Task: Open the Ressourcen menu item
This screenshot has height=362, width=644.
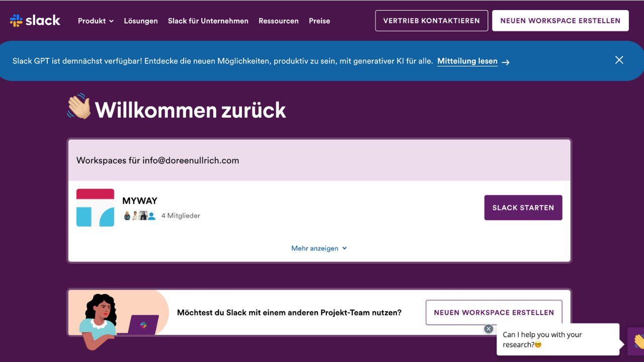Action: [x=278, y=21]
